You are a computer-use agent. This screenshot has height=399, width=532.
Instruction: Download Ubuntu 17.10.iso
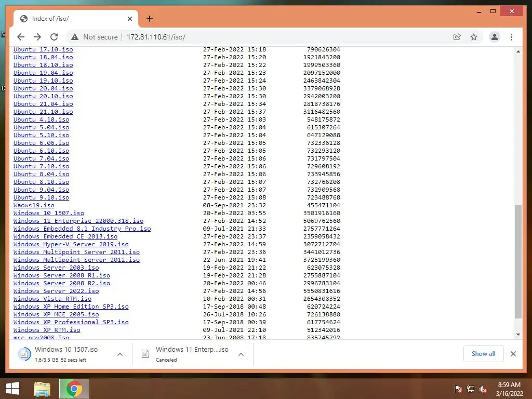(x=43, y=49)
